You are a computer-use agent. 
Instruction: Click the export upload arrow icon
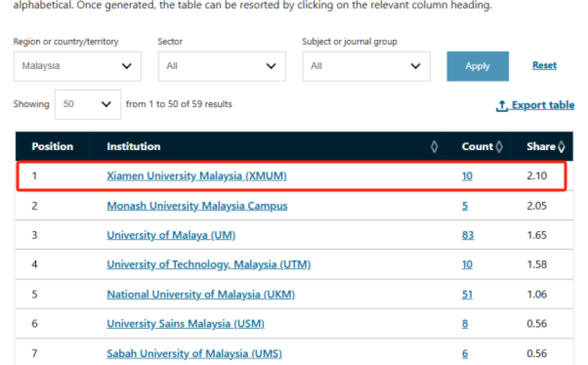click(x=502, y=105)
